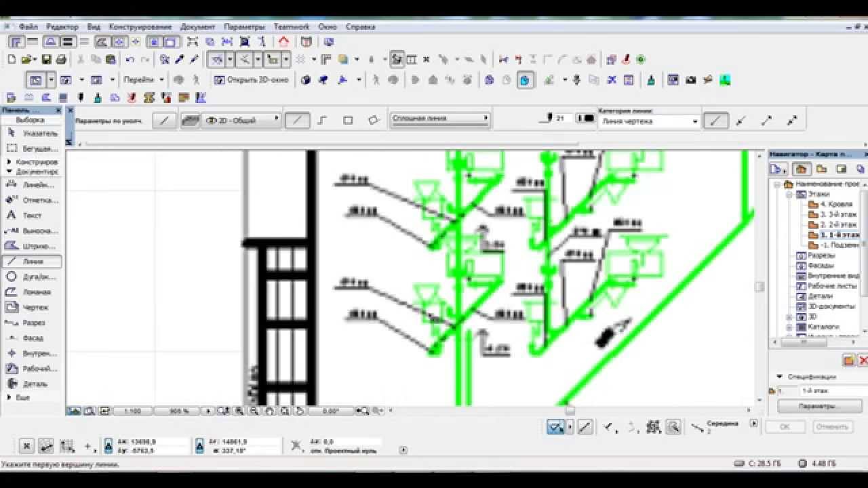Image resolution: width=868 pixels, height=488 pixels.
Task: Click the Undo arrow icon
Action: (130, 60)
